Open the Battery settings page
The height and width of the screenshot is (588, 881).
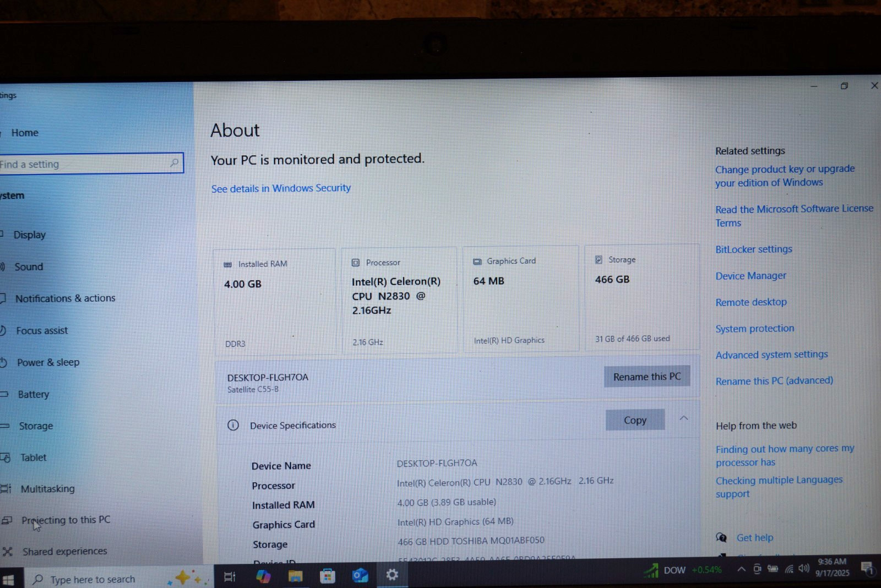point(33,394)
